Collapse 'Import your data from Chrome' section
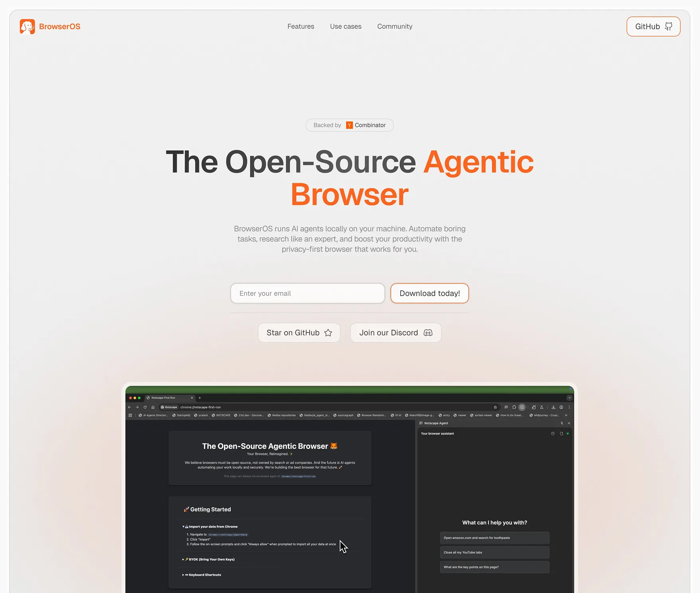This screenshot has width=700, height=593. 210,527
